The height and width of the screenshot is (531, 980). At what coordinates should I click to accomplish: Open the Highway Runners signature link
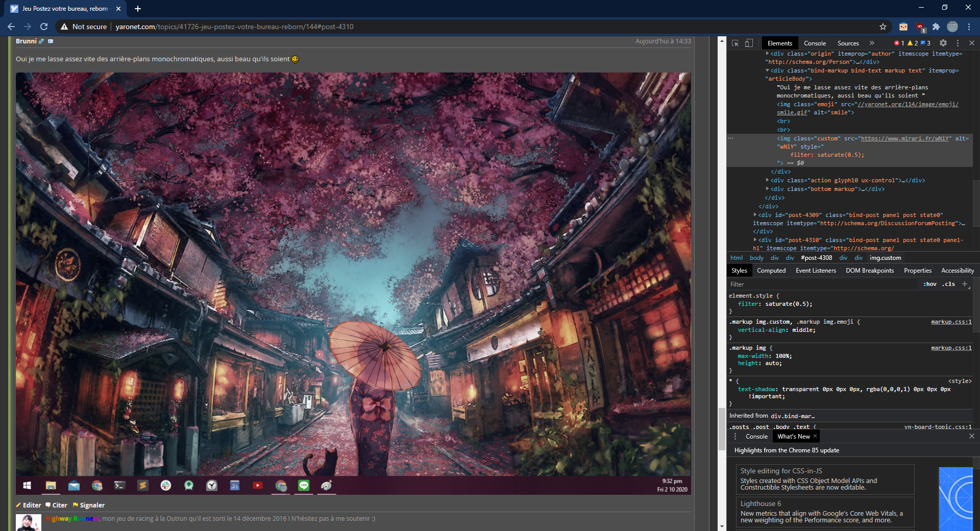pos(72,519)
